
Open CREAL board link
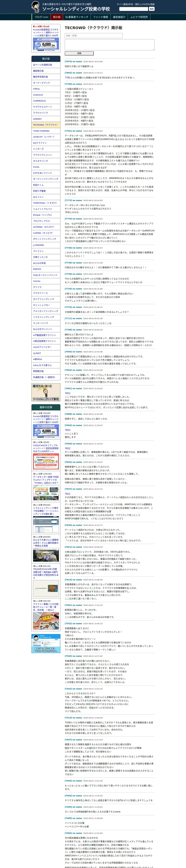click(46, 89)
